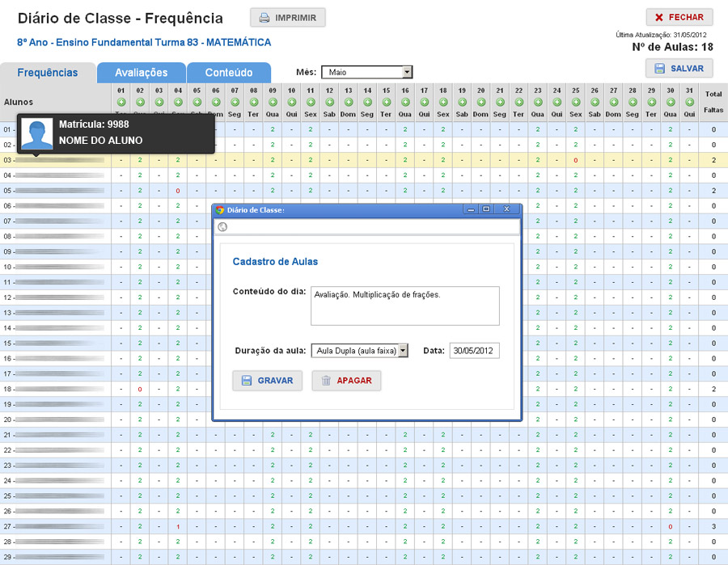Open the Mês dropdown showing Maio
Image resolution: width=728 pixels, height=565 pixels.
(366, 72)
